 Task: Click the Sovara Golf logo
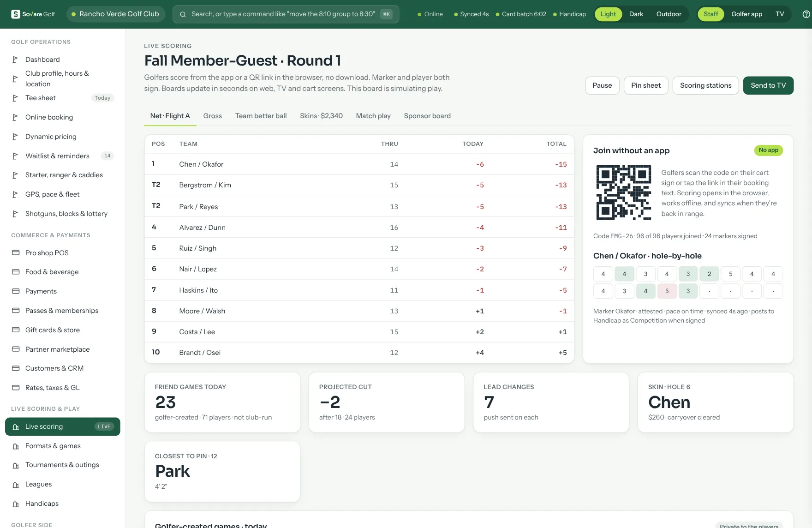33,14
